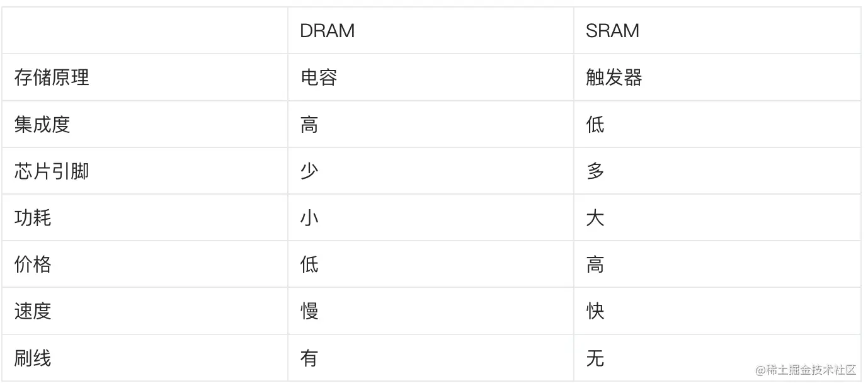868x388 pixels.
Task: Click the SRAM column header
Action: click(612, 31)
